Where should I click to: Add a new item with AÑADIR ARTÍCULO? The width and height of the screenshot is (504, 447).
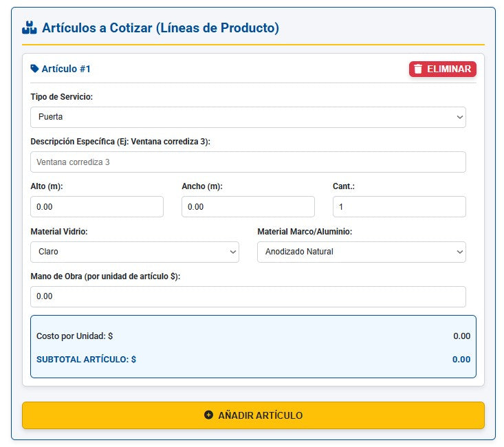[x=253, y=415]
